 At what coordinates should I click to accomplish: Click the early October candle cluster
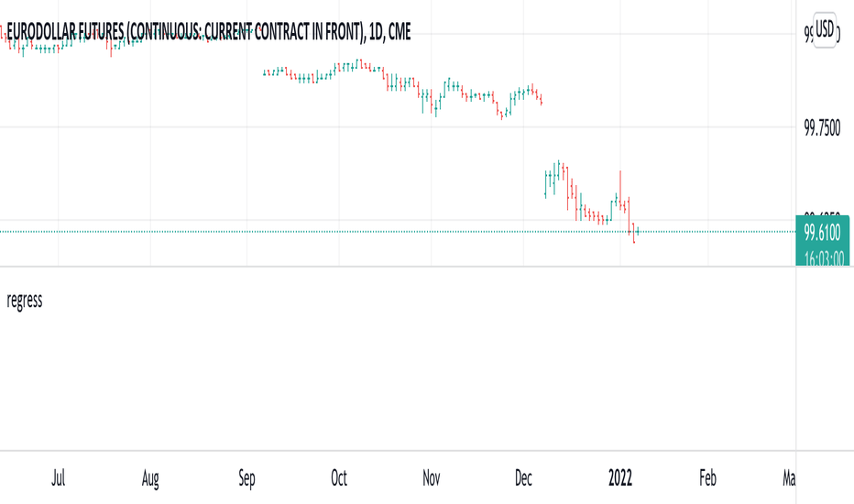[x=348, y=67]
